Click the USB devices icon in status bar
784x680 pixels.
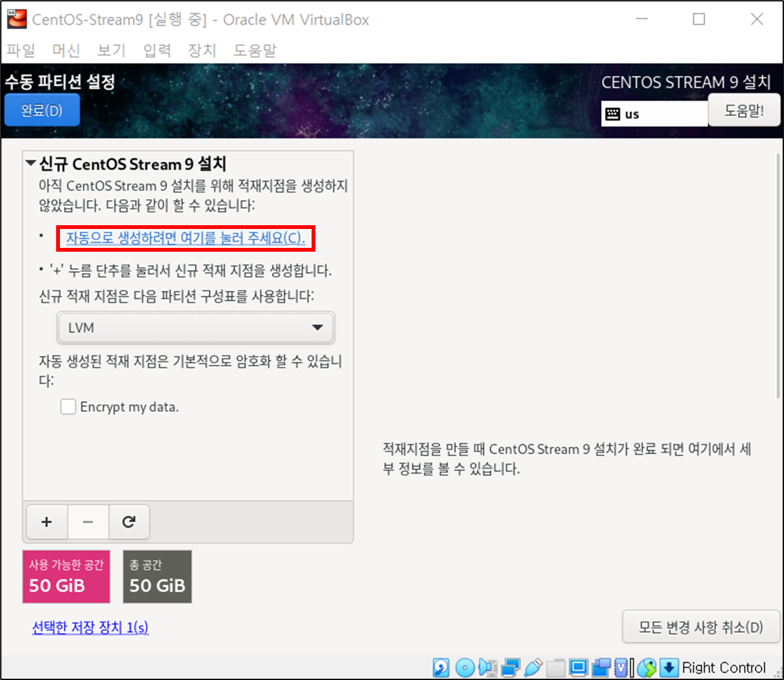534,667
